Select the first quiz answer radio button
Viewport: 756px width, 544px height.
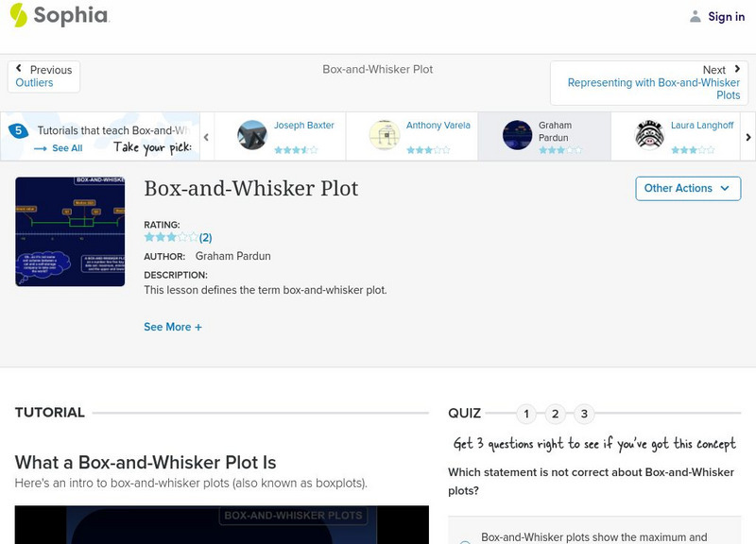click(465, 541)
